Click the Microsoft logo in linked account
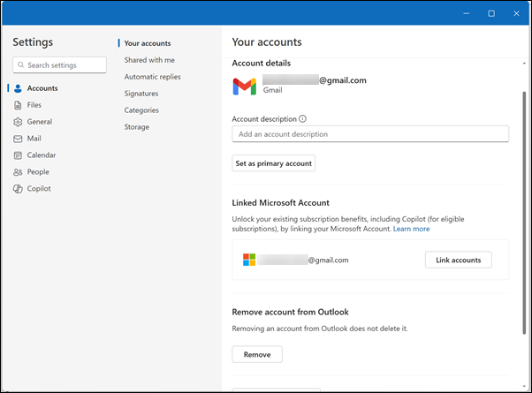532x393 pixels. [249, 260]
